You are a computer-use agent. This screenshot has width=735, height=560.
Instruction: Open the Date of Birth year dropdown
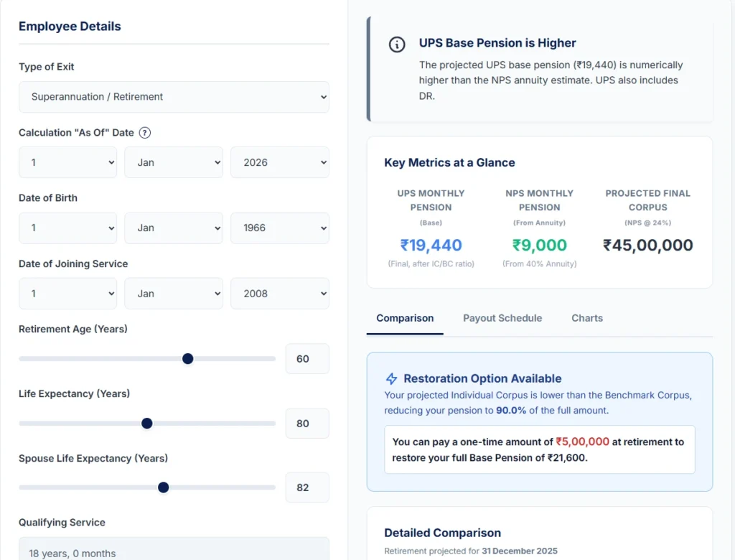[279, 228]
